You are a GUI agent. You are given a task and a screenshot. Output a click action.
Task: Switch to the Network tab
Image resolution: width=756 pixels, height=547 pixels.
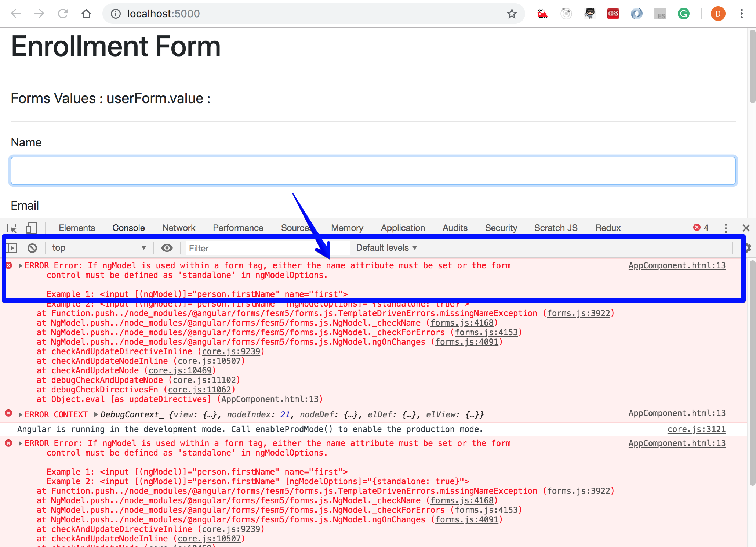(x=179, y=228)
